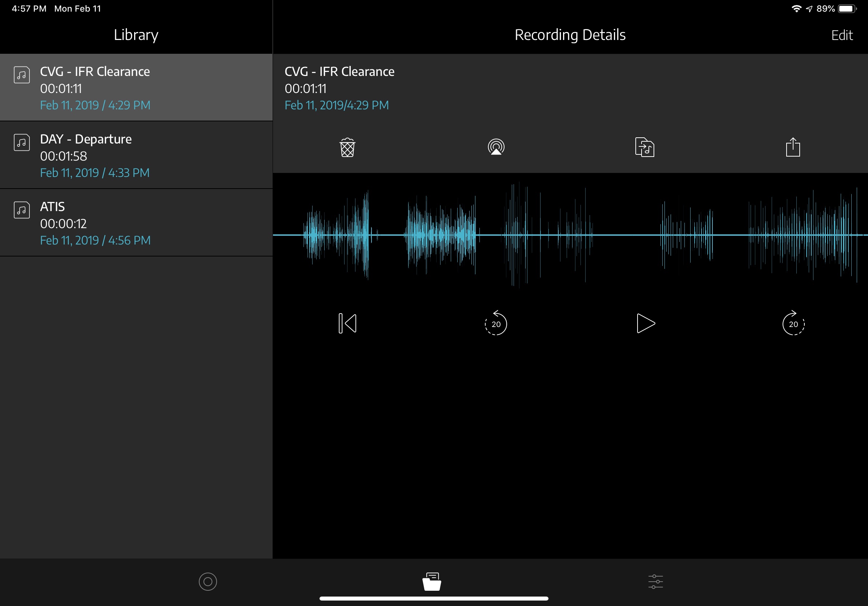Screen dimensions: 868x606
Task: Tap the DAY - Departure file icon
Action: click(x=21, y=142)
